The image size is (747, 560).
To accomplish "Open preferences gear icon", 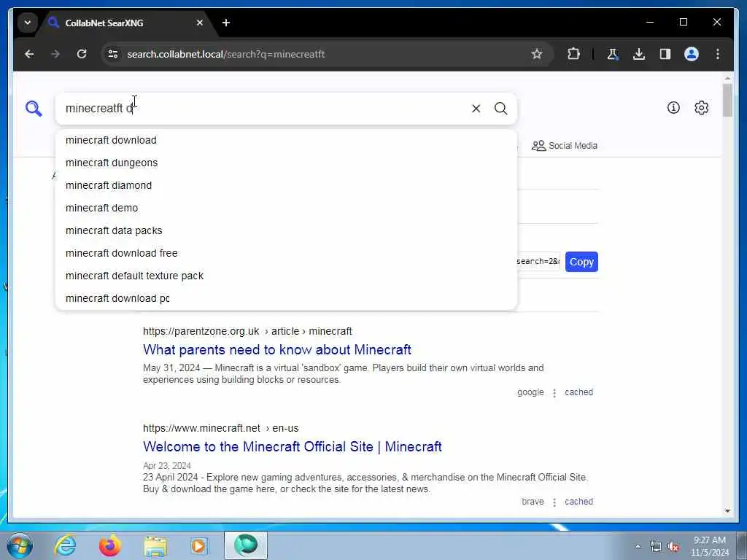I will point(701,108).
